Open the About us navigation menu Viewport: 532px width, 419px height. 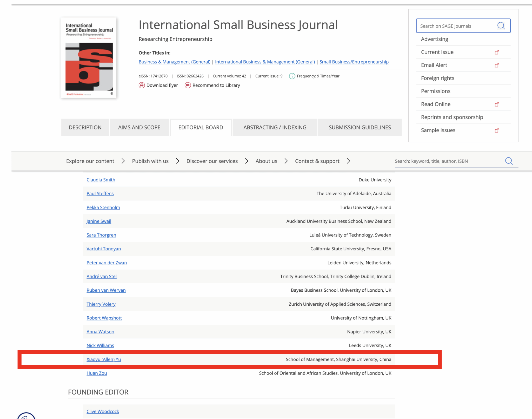266,161
